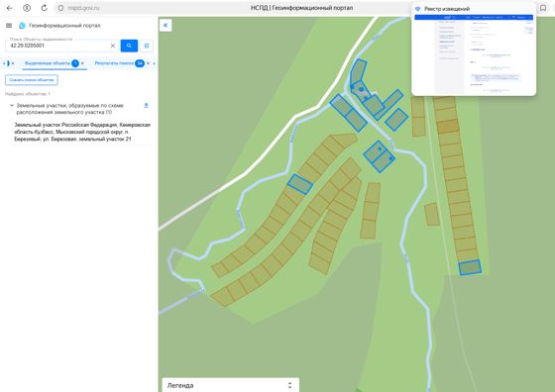The height and width of the screenshot is (392, 555).
Task: Clear the search field with the X
Action: (113, 46)
